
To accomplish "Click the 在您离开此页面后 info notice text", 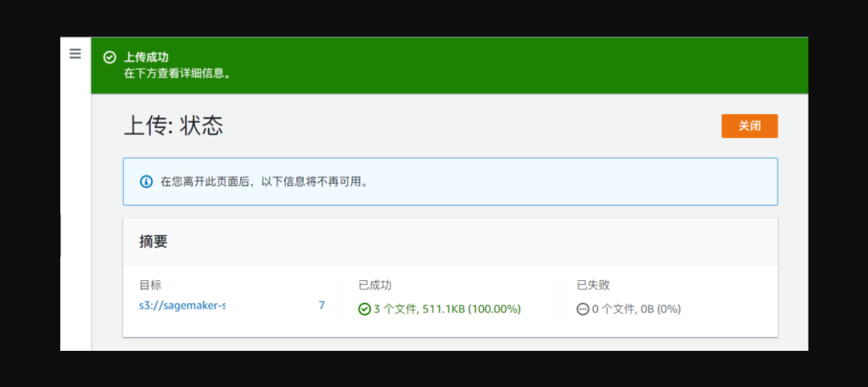I will [264, 181].
